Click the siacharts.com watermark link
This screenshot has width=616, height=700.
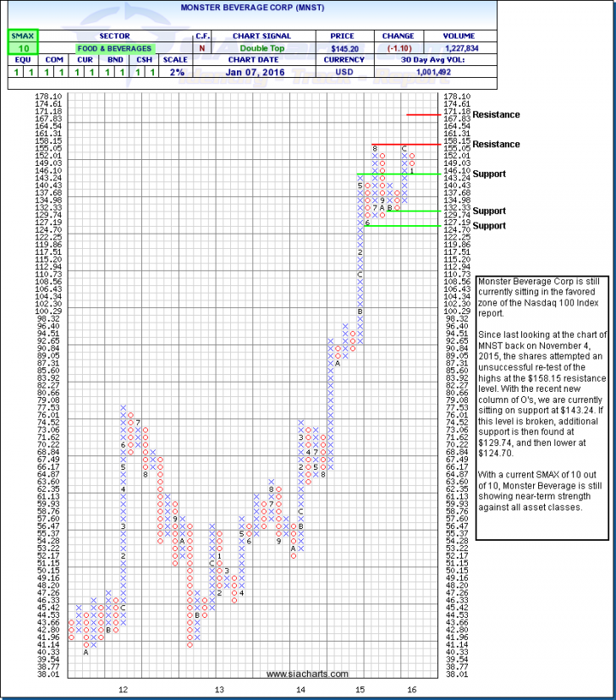click(x=306, y=674)
